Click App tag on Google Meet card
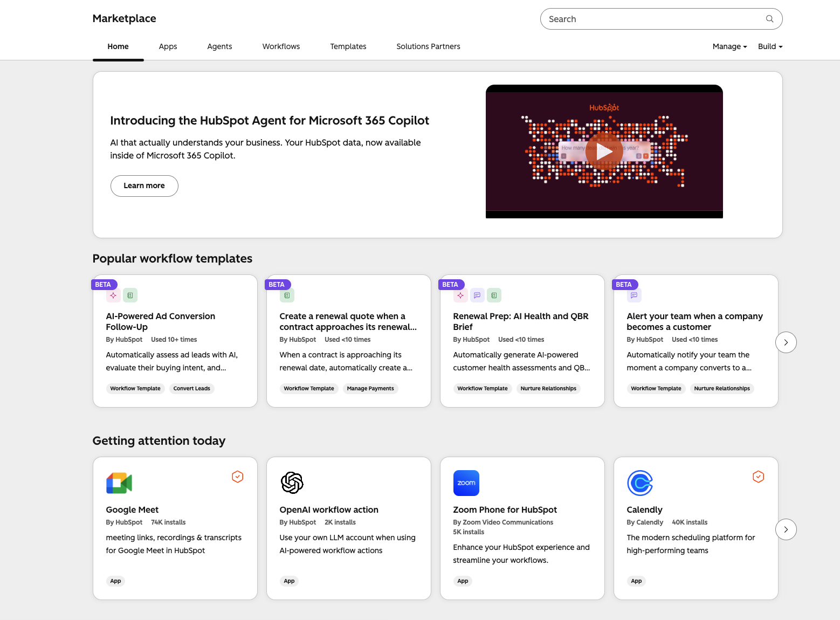Screen dimensions: 840x620 click(x=116, y=581)
